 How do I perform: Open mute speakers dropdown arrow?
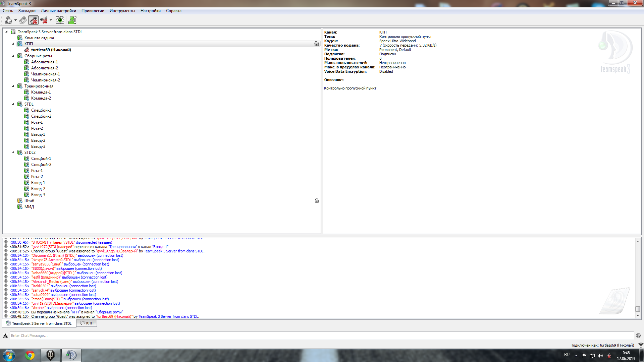(x=51, y=20)
